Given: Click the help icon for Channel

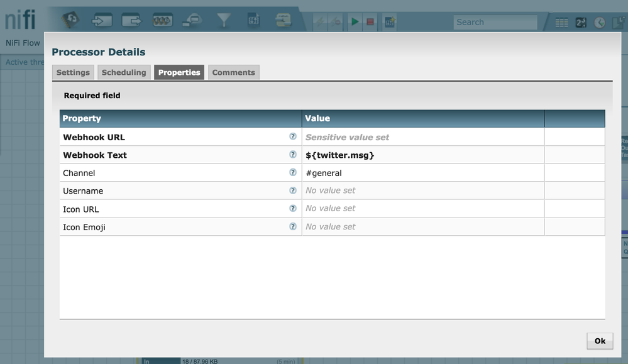Looking at the screenshot, I should (293, 172).
